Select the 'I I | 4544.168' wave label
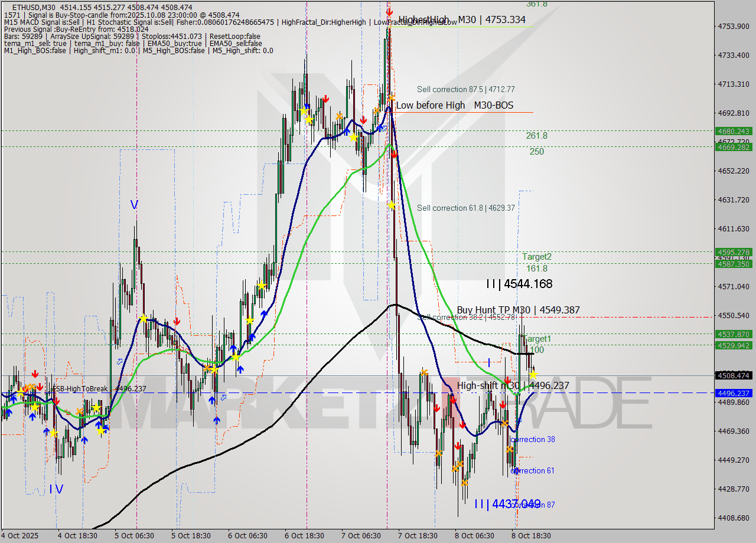This screenshot has width=756, height=543. [x=519, y=284]
